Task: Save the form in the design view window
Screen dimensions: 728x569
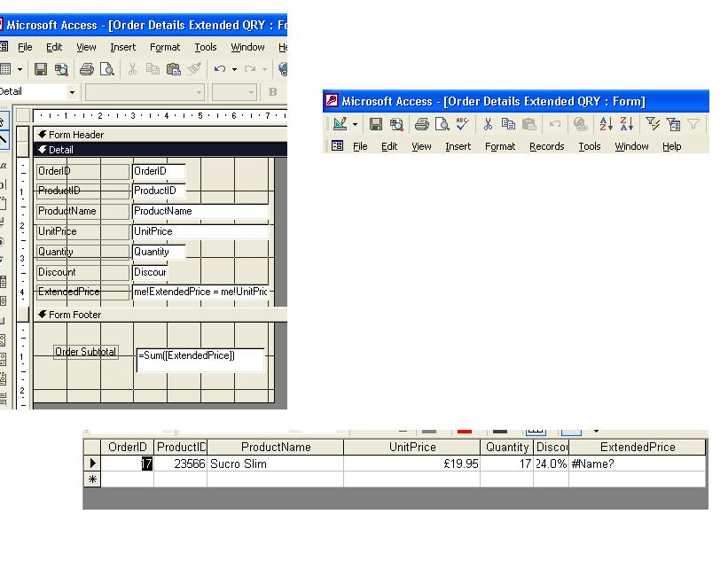Action: click(41, 70)
